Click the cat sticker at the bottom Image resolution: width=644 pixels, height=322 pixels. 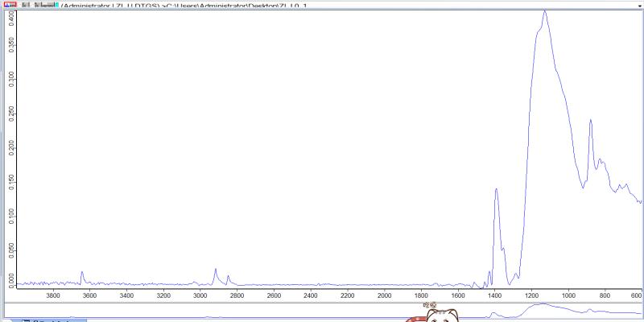(x=441, y=316)
